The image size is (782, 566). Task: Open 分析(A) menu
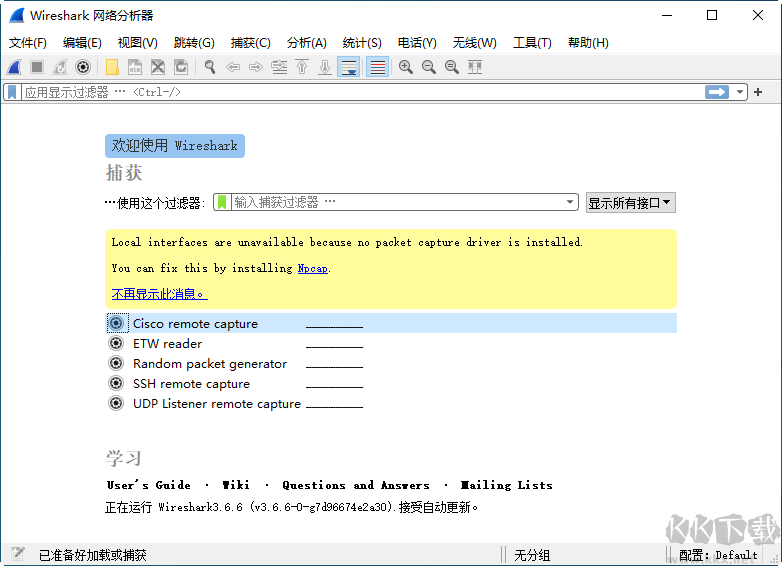pyautogui.click(x=306, y=43)
